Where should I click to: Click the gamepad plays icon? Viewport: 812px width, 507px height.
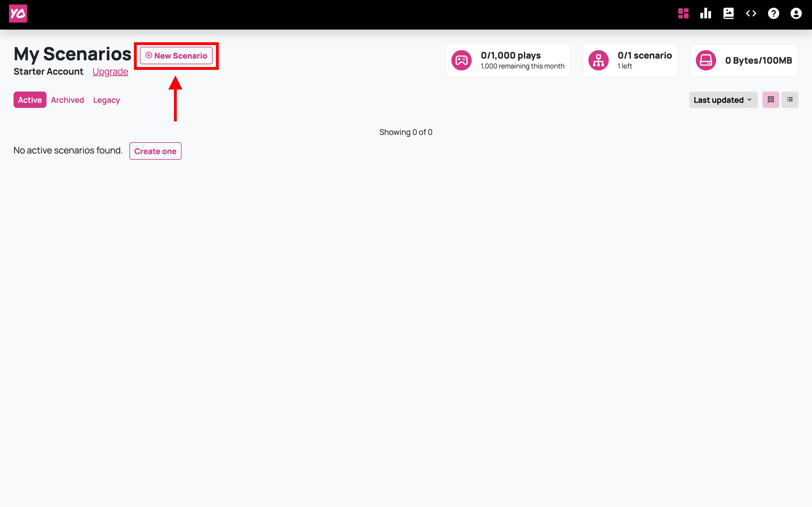pos(461,60)
